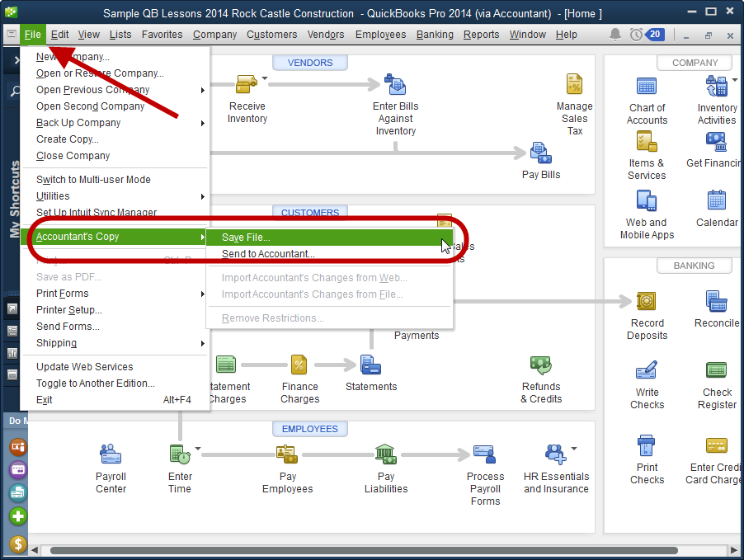Open the Pay Liabilities icon
This screenshot has width=744, height=560.
point(385,454)
